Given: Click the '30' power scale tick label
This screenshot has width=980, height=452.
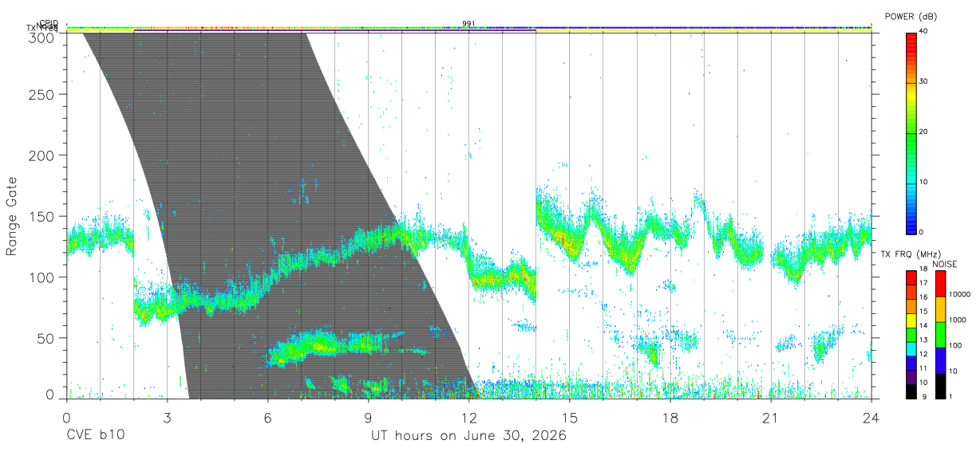Looking at the screenshot, I should 924,82.
